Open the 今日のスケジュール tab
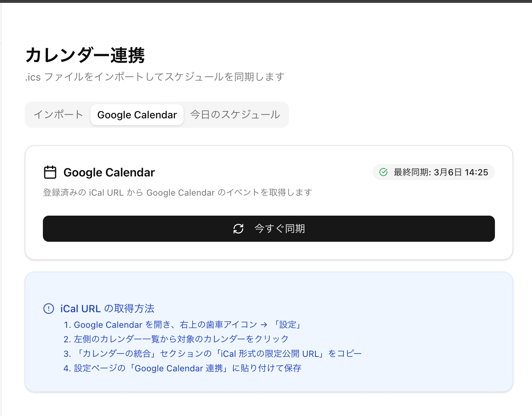 click(x=235, y=115)
